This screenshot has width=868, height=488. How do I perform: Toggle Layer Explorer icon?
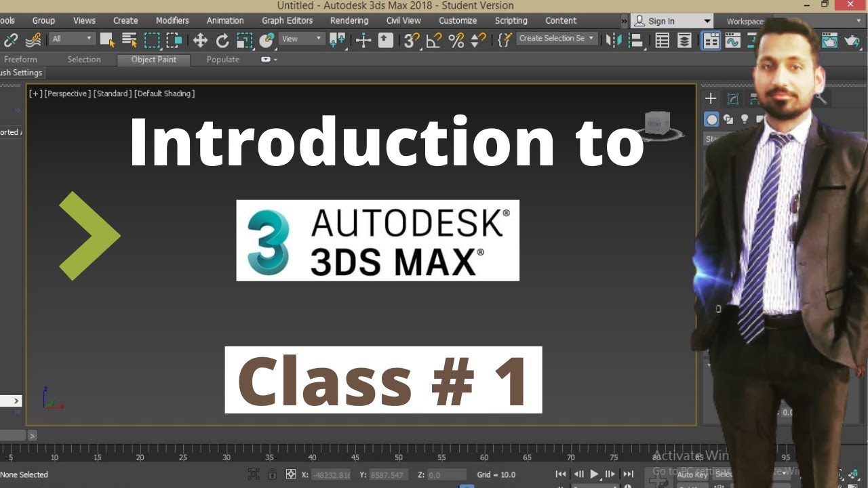tap(685, 41)
